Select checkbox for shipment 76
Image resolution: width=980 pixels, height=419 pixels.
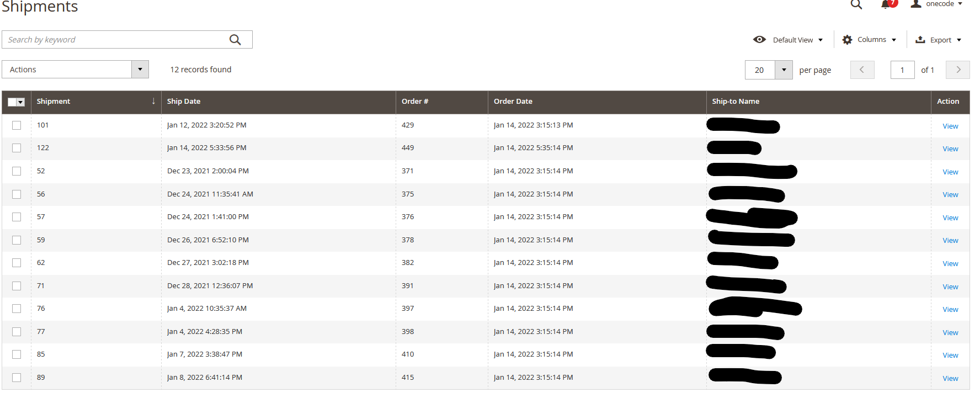point(17,309)
